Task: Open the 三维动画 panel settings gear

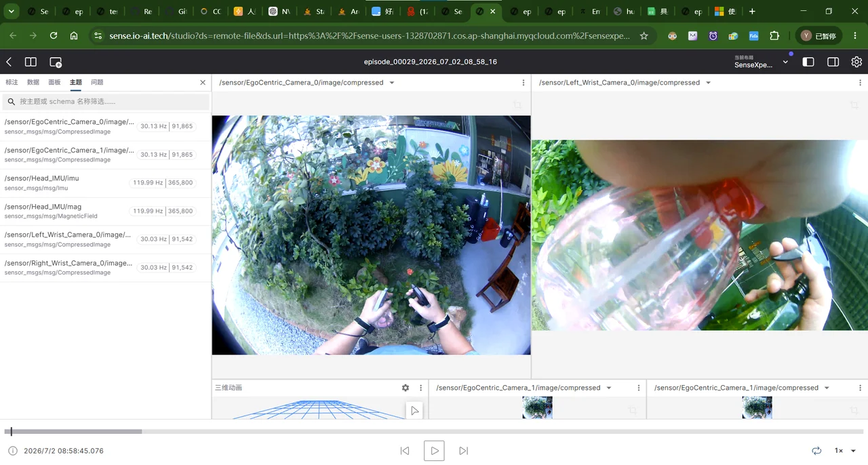Action: [406, 388]
